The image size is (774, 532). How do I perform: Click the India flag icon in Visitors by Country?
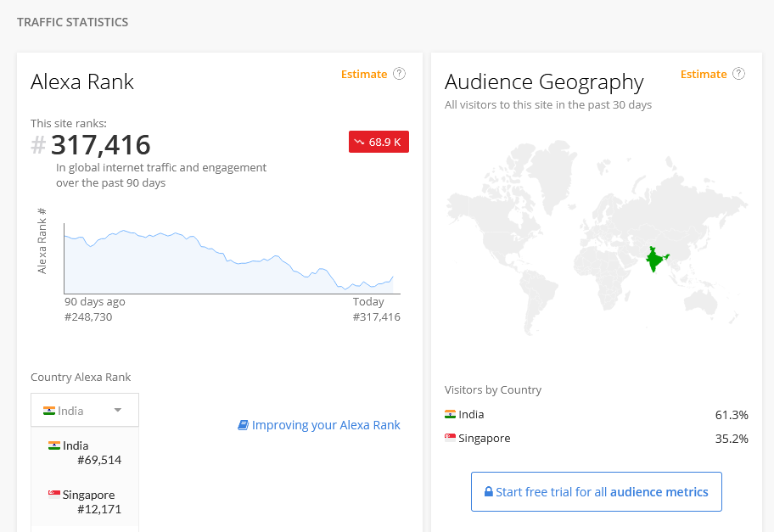450,414
